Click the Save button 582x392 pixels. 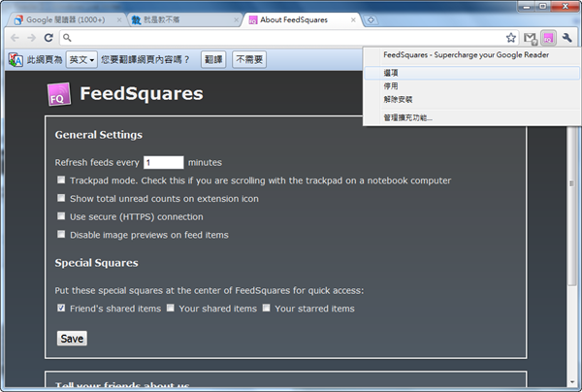click(x=72, y=339)
